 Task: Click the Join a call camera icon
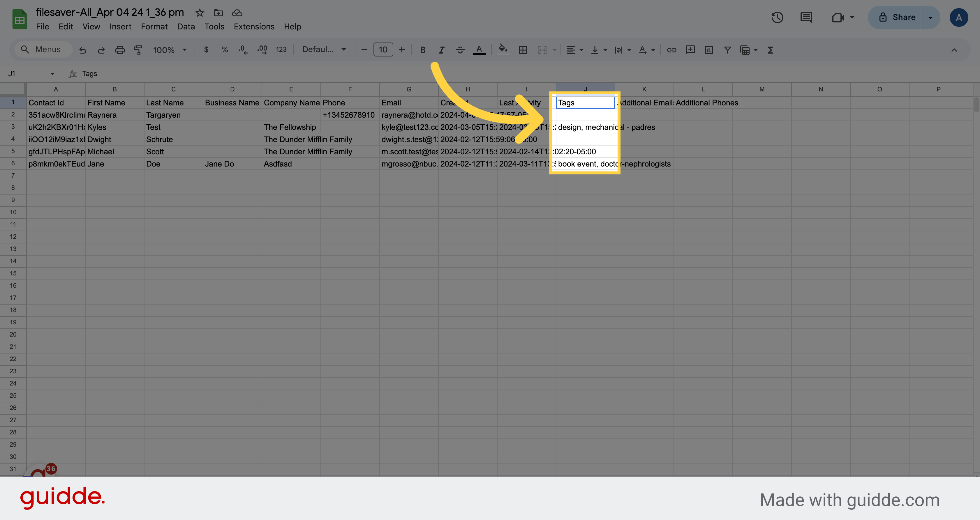pos(838,17)
